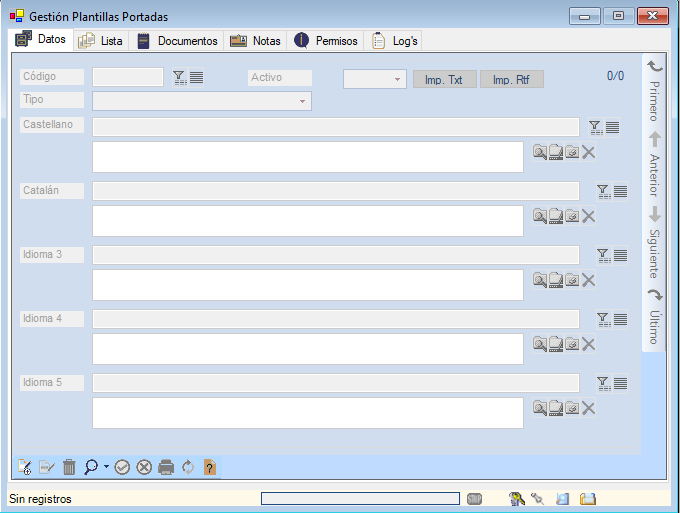Click the cancel circle-X icon in bottom toolbar
Viewport: 680px width, 513px height.
pyautogui.click(x=144, y=467)
